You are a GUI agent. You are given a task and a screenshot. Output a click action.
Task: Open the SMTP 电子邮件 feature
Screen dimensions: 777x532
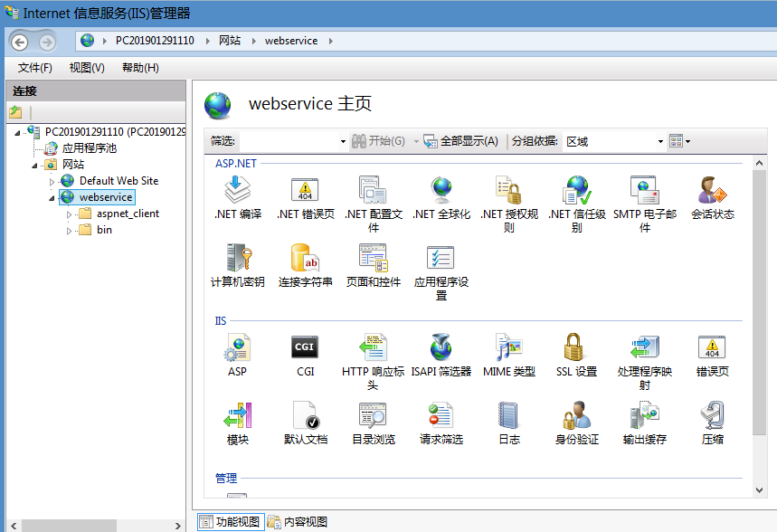[645, 204]
